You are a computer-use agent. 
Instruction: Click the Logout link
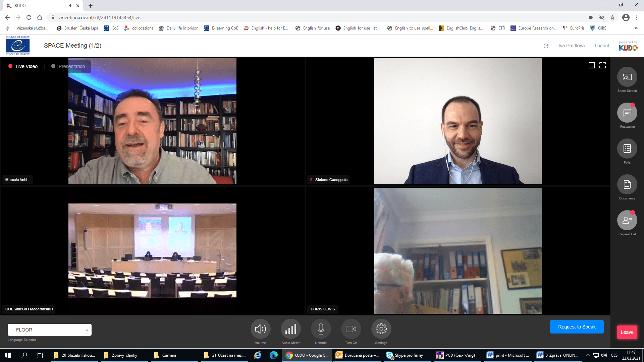(602, 46)
